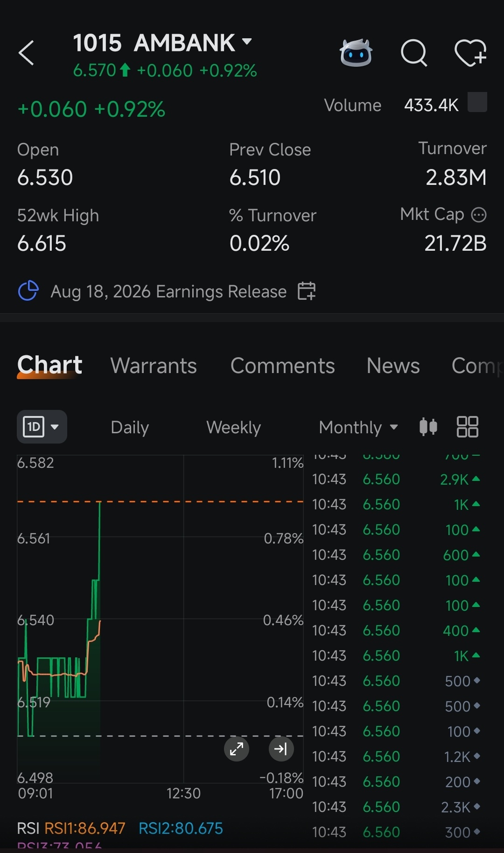This screenshot has height=853, width=504.
Task: Select the Daily chart period
Action: [130, 427]
